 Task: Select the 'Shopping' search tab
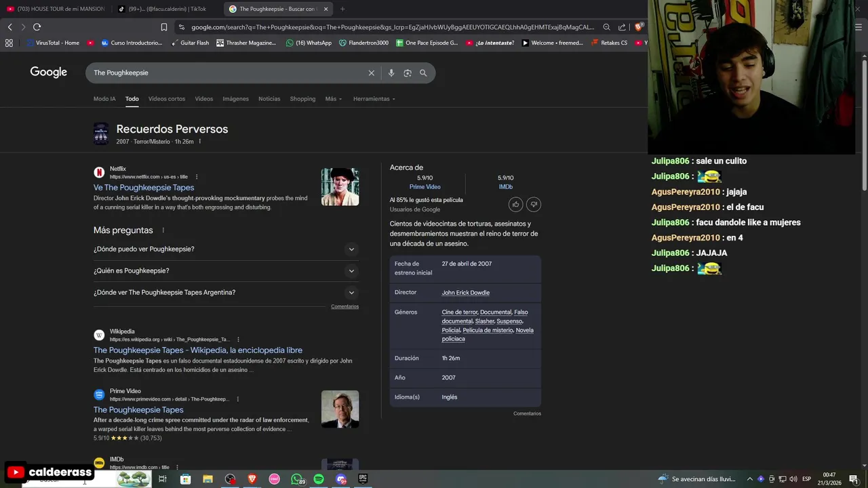point(302,99)
